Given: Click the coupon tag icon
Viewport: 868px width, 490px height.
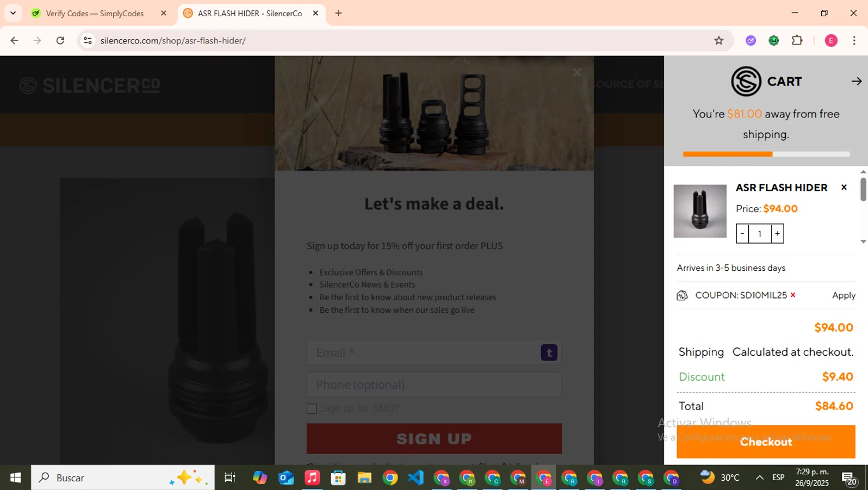Looking at the screenshot, I should (x=682, y=296).
